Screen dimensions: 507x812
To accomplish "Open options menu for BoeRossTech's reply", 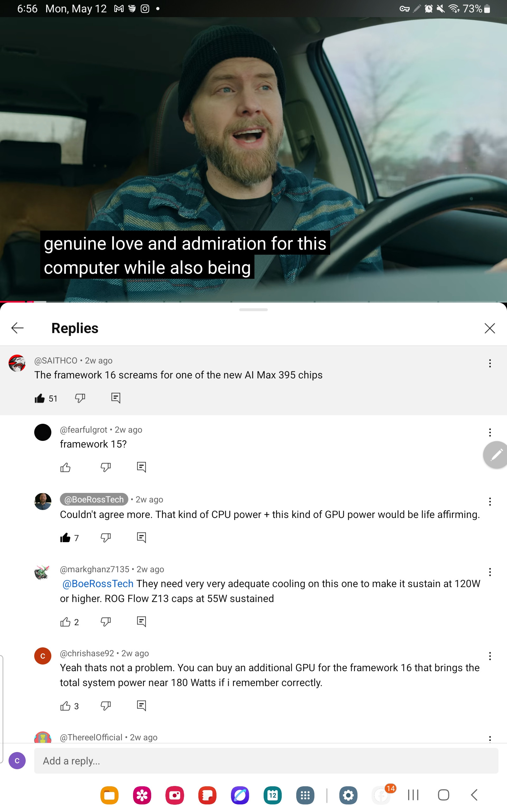I will pos(490,501).
